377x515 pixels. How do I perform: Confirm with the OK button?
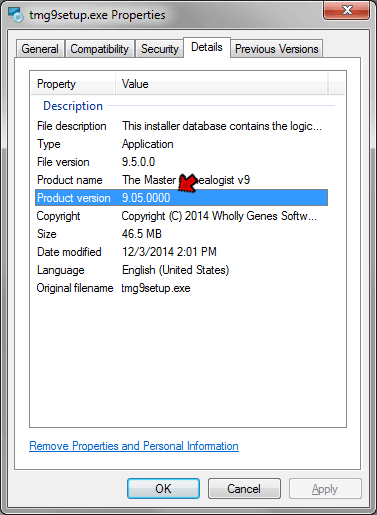point(163,489)
